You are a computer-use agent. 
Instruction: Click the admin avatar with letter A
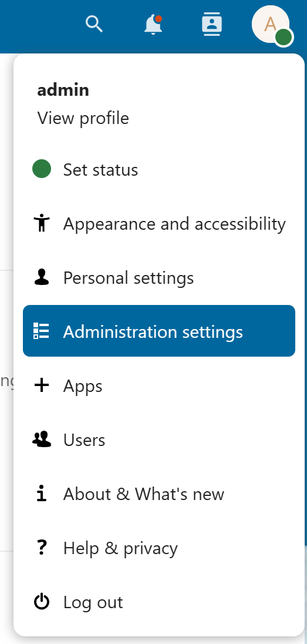coord(271,24)
